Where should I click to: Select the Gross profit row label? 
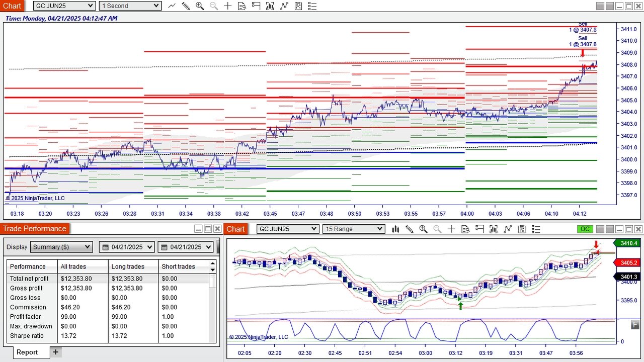pos(26,288)
